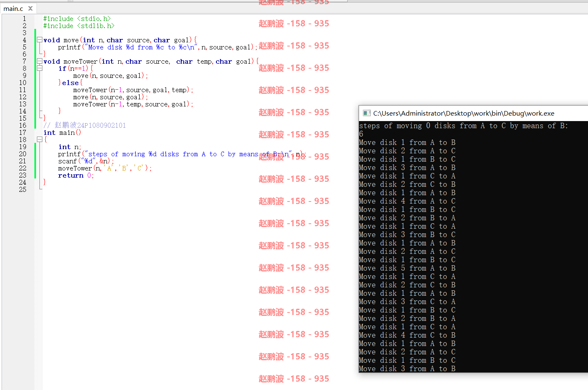
Task: Click the work.exe console title bar path
Action: click(x=464, y=113)
